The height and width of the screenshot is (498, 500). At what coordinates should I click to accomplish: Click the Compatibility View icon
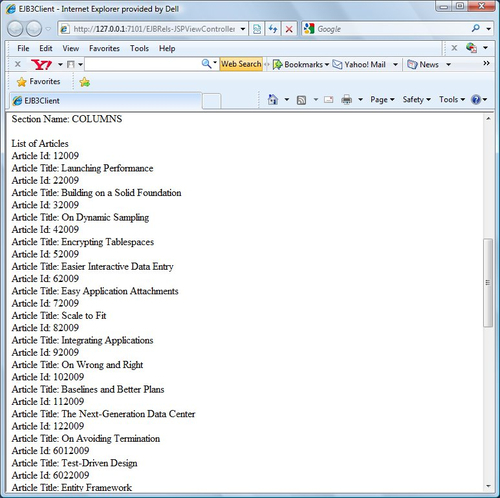point(257,29)
